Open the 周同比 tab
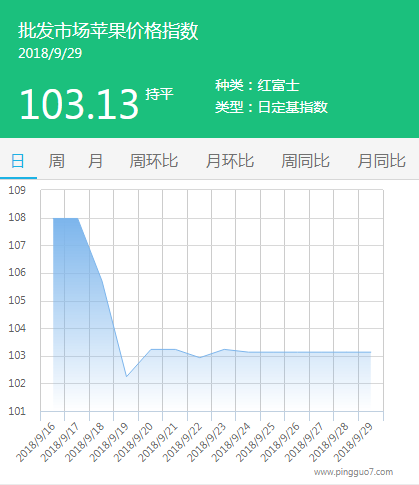The height and width of the screenshot is (485, 419). pos(305,161)
